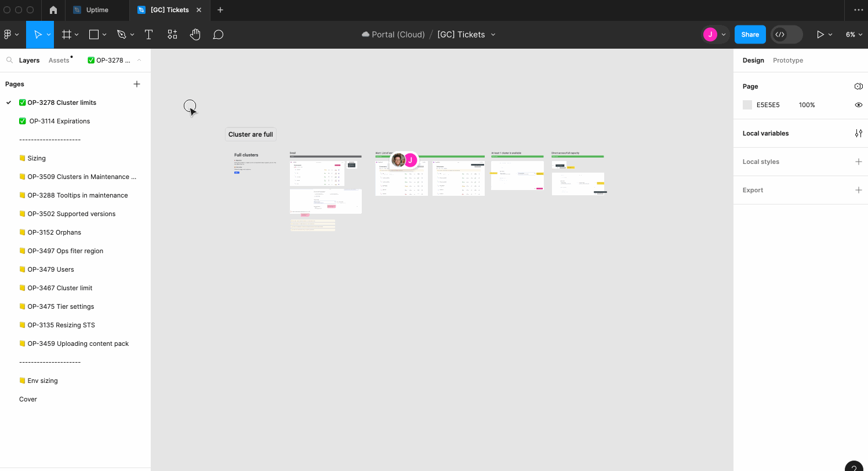Screen dimensions: 868x471
Task: Select the Text tool
Action: coord(148,35)
